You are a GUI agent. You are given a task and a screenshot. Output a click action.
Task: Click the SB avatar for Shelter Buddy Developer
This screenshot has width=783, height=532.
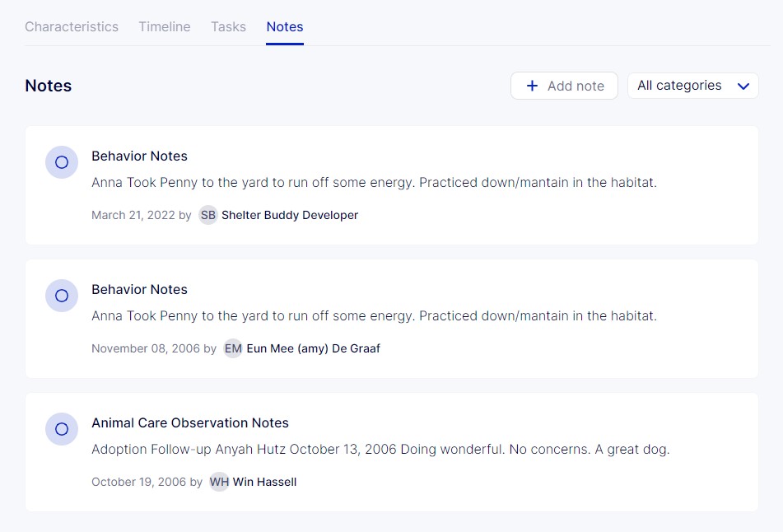[208, 215]
